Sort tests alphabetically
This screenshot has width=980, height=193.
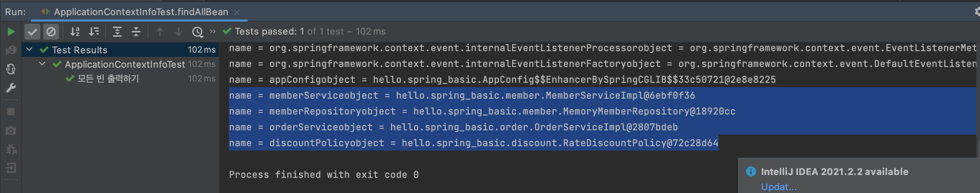coord(75,32)
